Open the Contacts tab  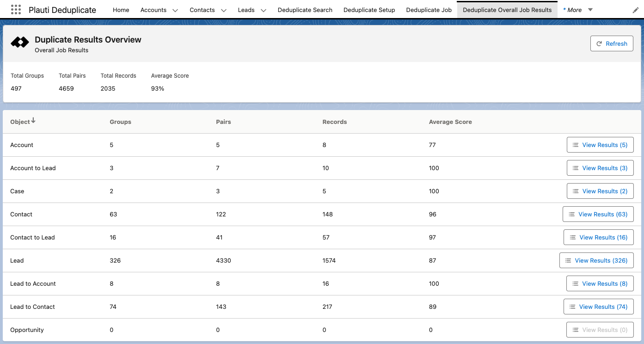click(x=202, y=10)
